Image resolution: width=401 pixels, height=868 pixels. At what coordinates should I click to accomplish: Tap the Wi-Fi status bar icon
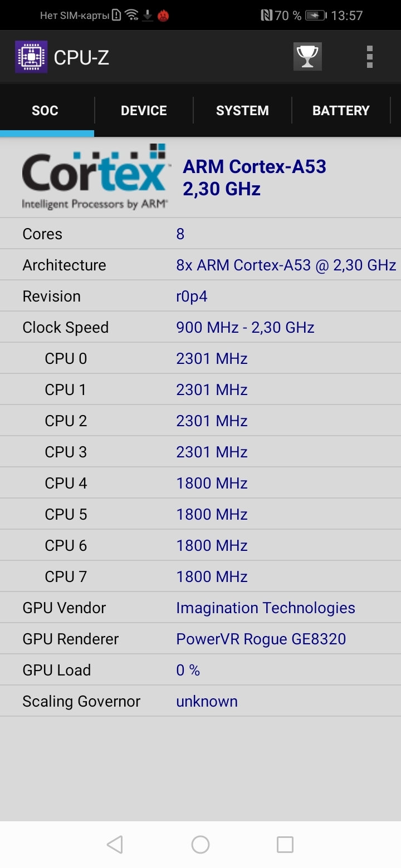(132, 15)
